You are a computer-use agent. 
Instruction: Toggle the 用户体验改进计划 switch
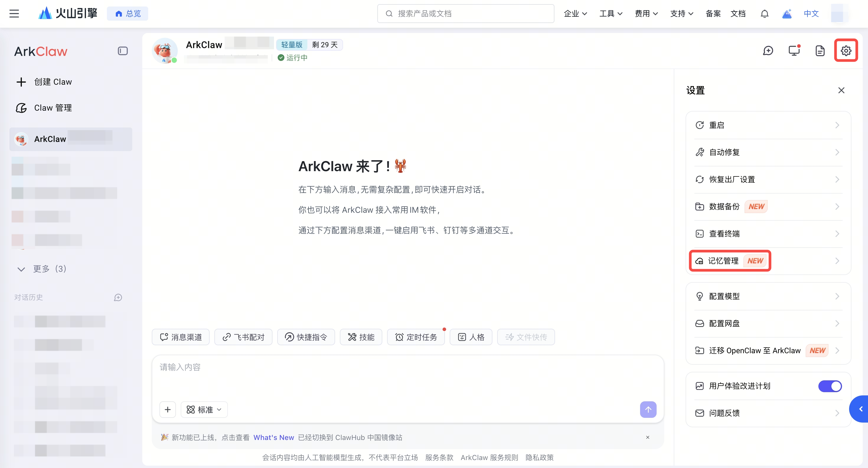(830, 386)
